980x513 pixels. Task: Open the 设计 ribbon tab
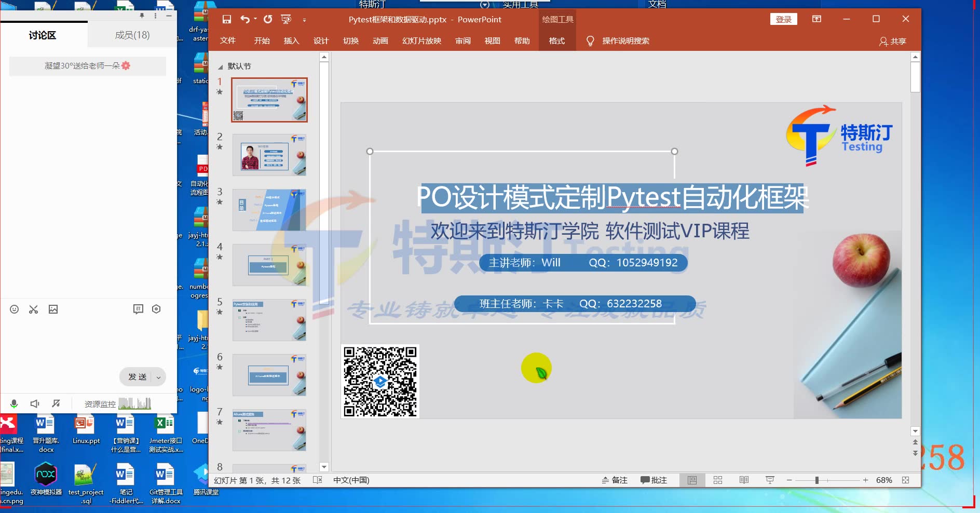point(321,40)
